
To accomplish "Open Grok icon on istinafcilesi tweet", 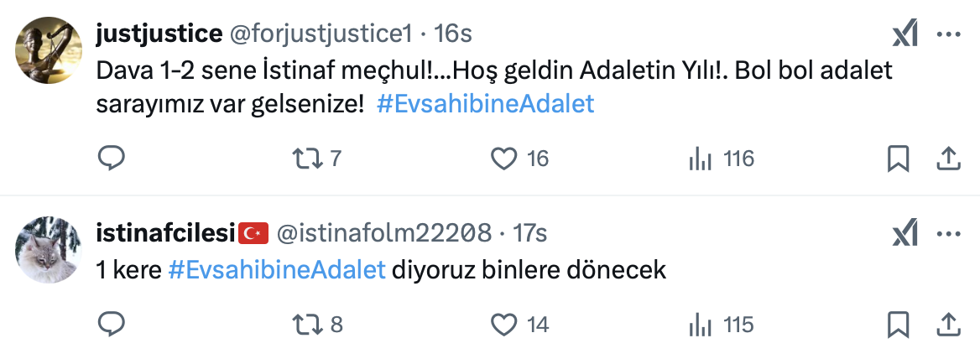I will (905, 235).
